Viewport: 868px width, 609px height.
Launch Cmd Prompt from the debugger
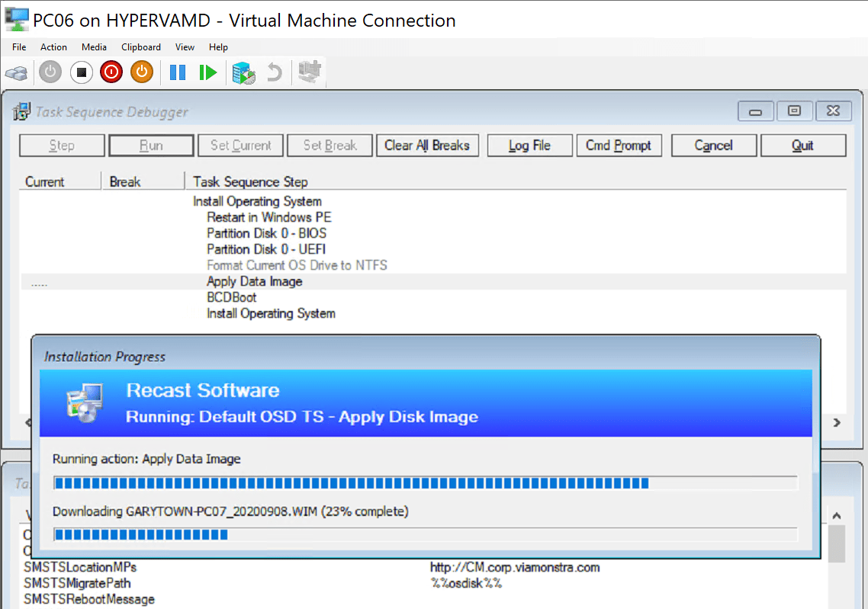click(x=619, y=145)
